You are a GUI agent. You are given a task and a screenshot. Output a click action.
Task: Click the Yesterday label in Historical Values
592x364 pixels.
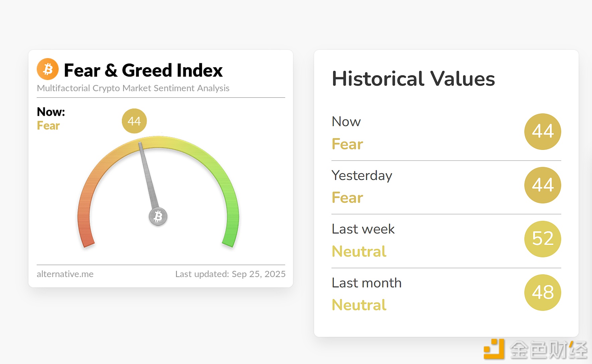362,175
